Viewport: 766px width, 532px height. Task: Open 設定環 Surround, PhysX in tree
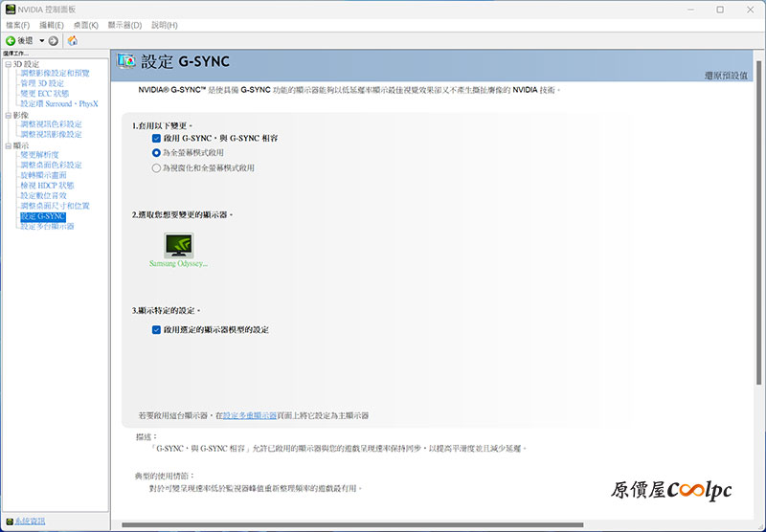tap(59, 104)
